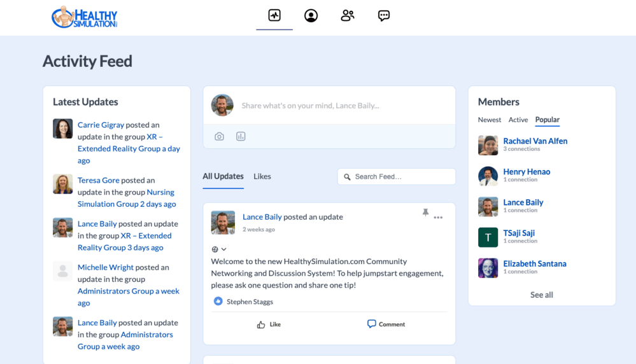Open Nursing Simulation Group link
Screen dimensions: 636x364
126,198
